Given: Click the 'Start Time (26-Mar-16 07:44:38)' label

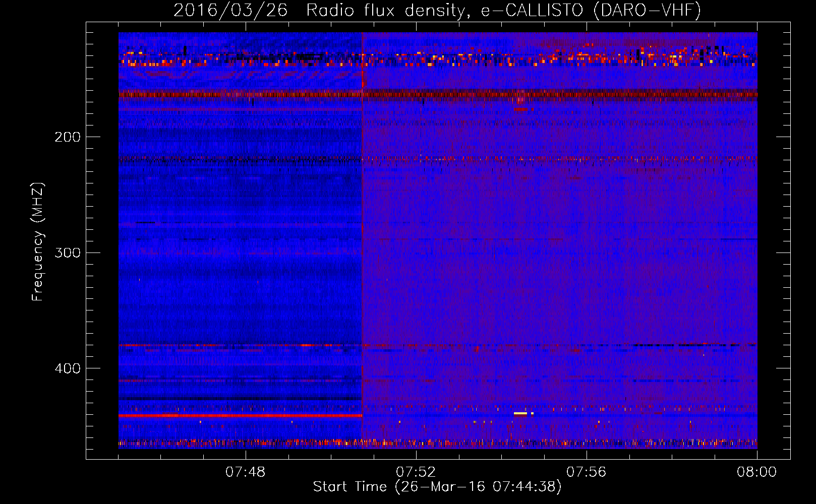Looking at the screenshot, I should click(437, 487).
